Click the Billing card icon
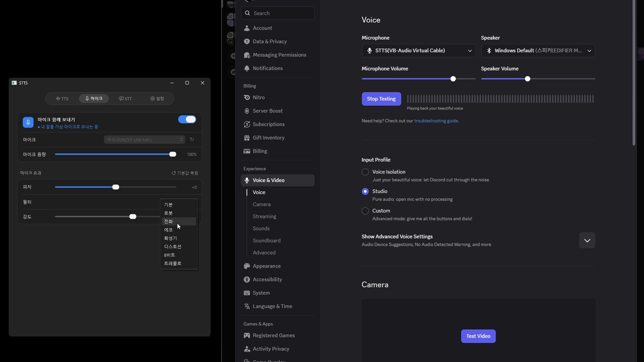Viewport: 644px width, 362px height. pos(247,151)
